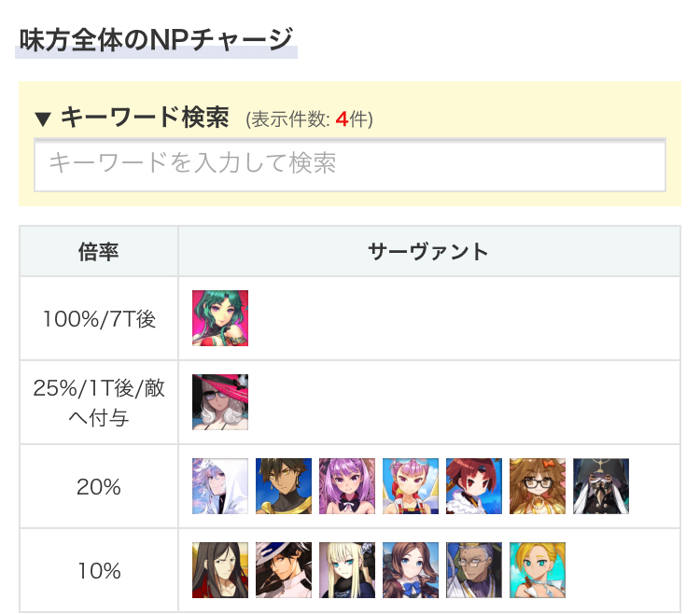Focus the keyword search input field
The width and height of the screenshot is (700, 614).
coord(350,164)
